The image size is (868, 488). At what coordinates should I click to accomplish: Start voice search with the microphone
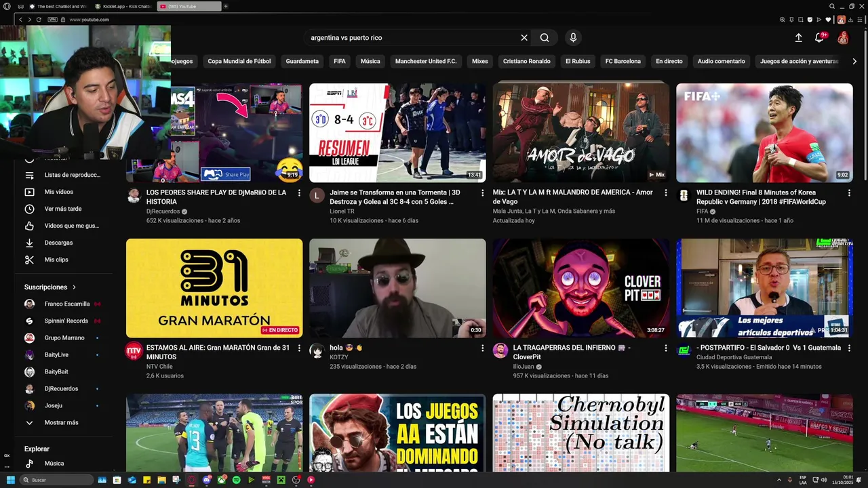click(x=573, y=38)
